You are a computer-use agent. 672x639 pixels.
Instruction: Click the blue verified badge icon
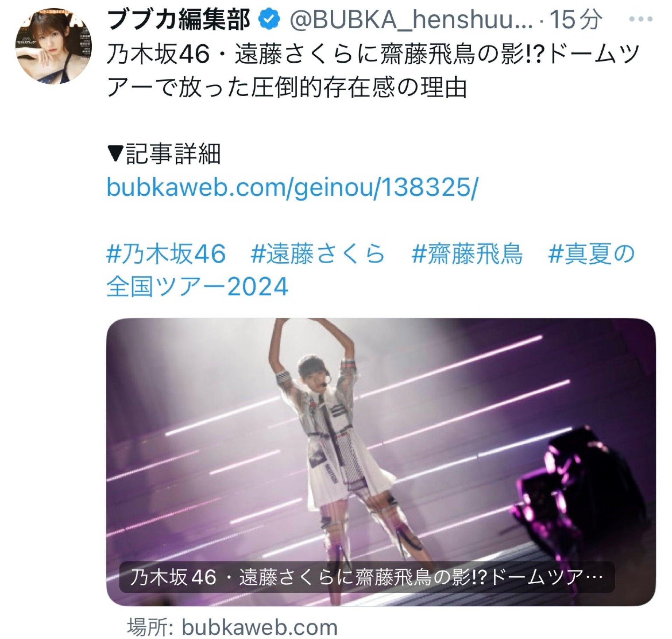point(269,20)
